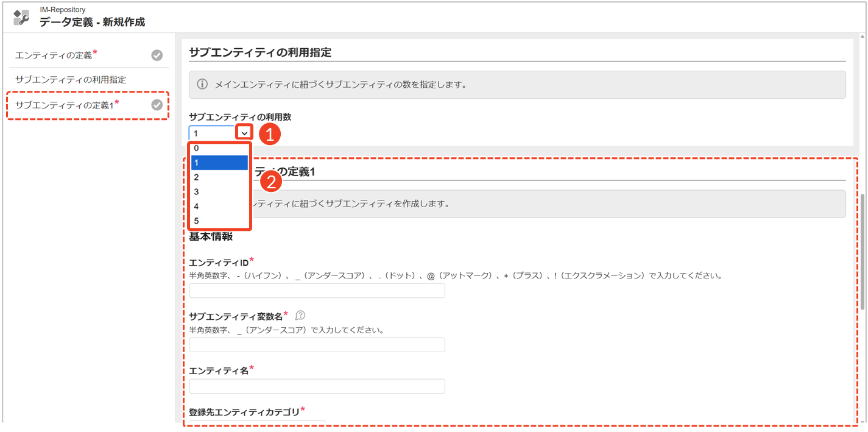Click the IM-Repository logo icon

pos(21,17)
